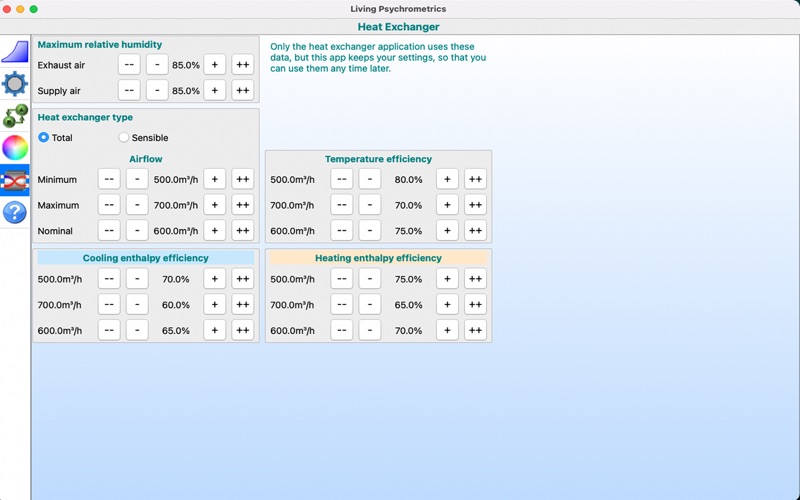800x500 pixels.
Task: Decrease Nominal airflow with -- button
Action: [109, 230]
